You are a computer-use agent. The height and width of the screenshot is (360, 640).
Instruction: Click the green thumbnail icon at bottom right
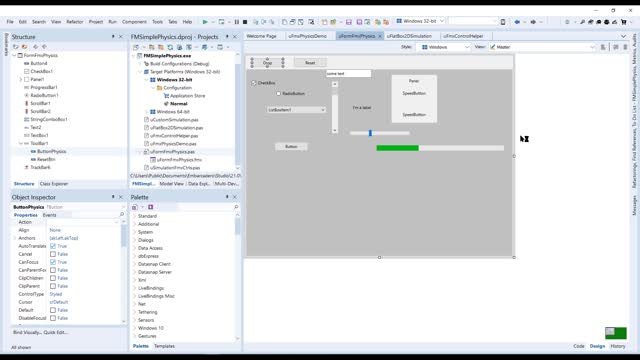616,333
